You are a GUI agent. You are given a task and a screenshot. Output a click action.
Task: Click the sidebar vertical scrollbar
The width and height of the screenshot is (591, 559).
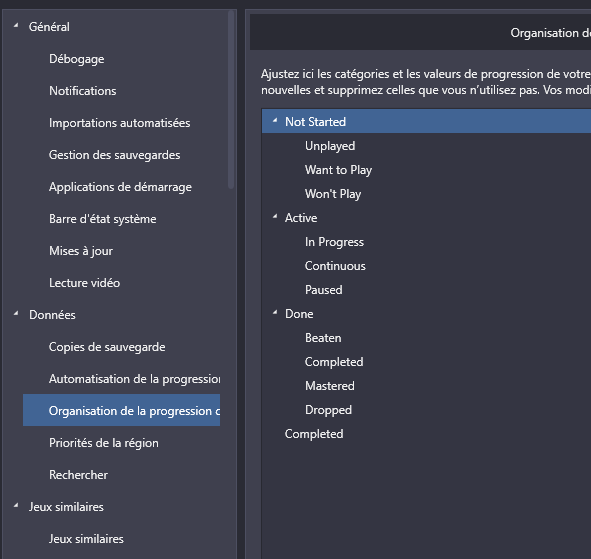[231, 100]
